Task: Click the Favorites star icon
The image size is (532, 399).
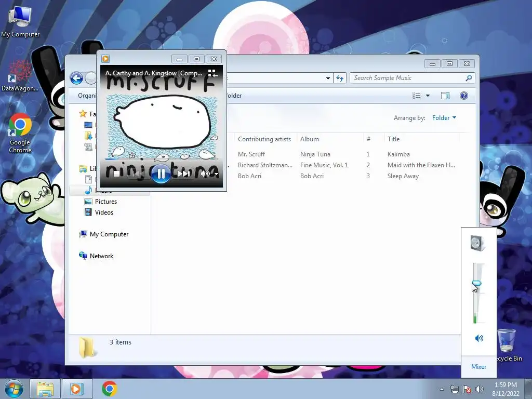Action: (x=83, y=114)
